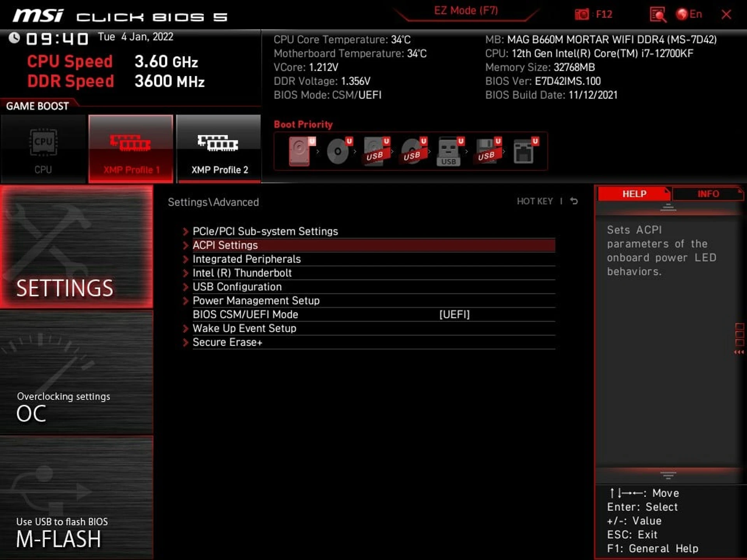747x560 pixels.
Task: Click the Motherboard Temperature reading
Action: point(350,53)
